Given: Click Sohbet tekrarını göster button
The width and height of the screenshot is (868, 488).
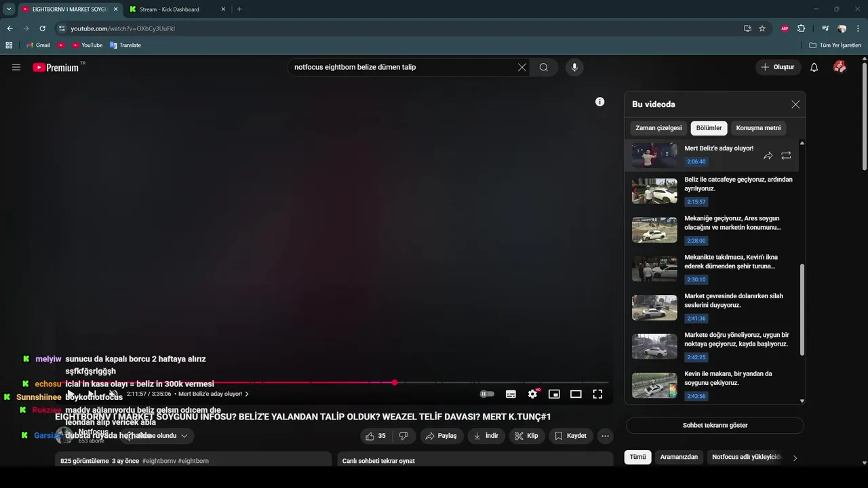Looking at the screenshot, I should 715,426.
